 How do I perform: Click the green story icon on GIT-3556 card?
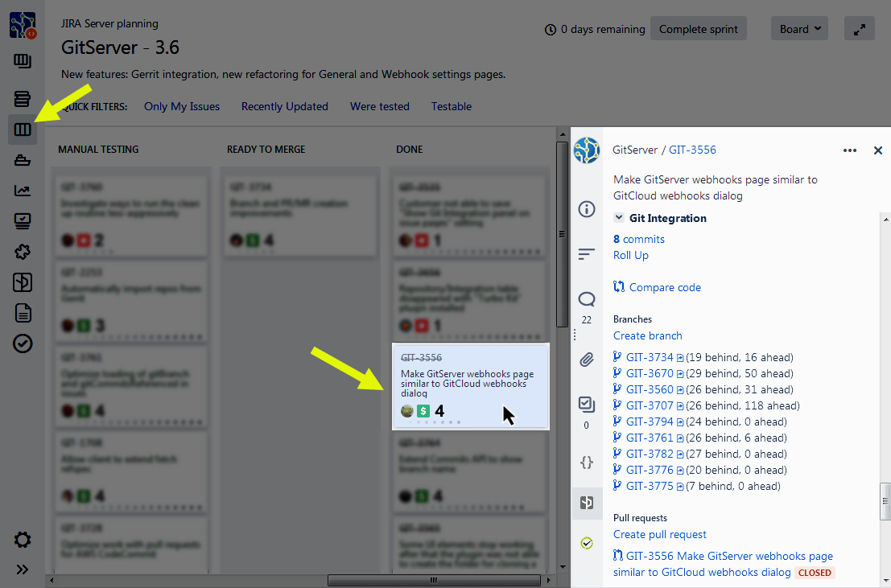423,411
